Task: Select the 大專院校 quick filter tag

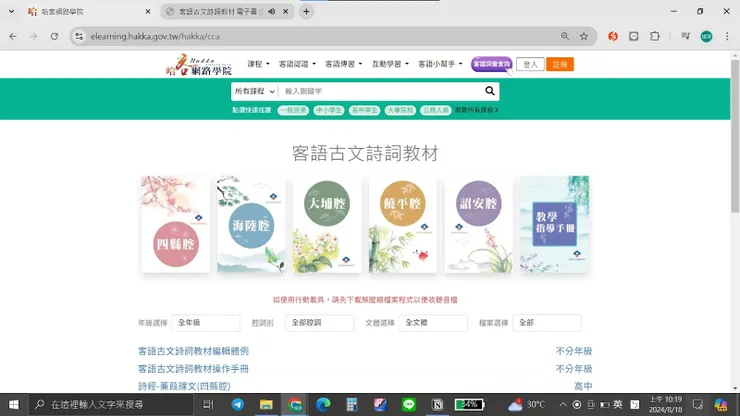Action: coord(400,110)
